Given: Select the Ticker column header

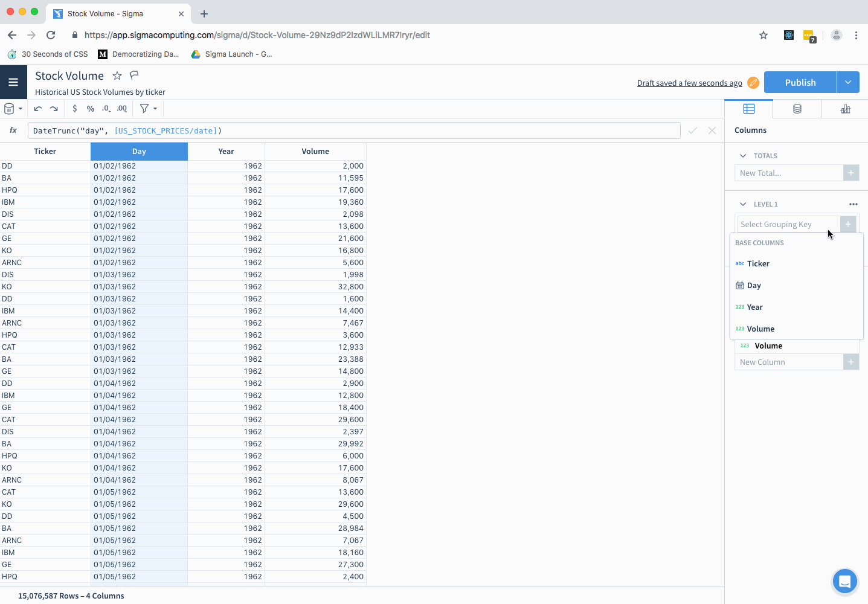Looking at the screenshot, I should 45,152.
